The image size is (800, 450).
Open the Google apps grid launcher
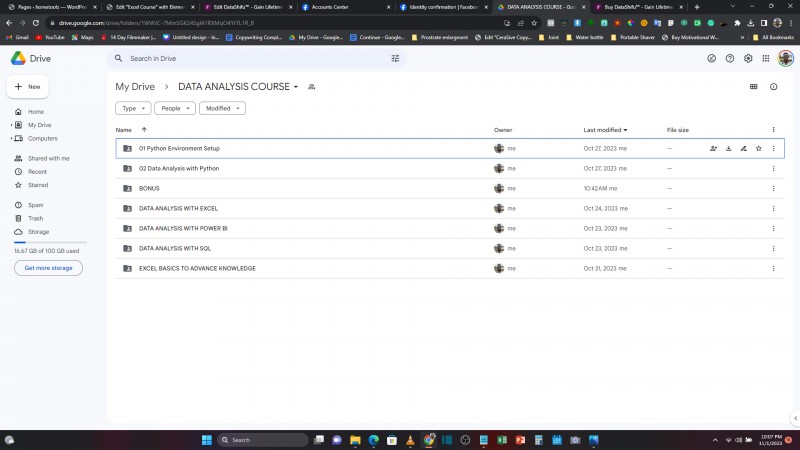[x=766, y=59]
